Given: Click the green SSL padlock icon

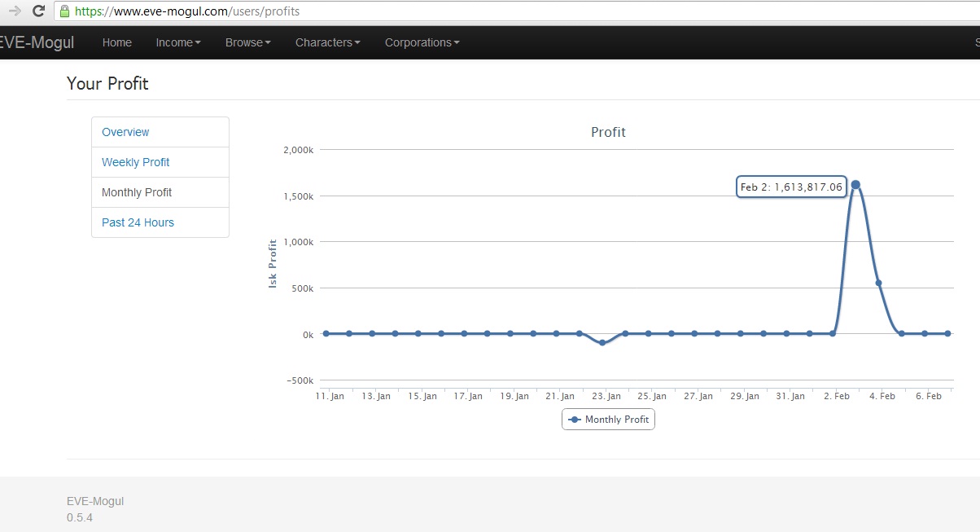Looking at the screenshot, I should tap(64, 11).
